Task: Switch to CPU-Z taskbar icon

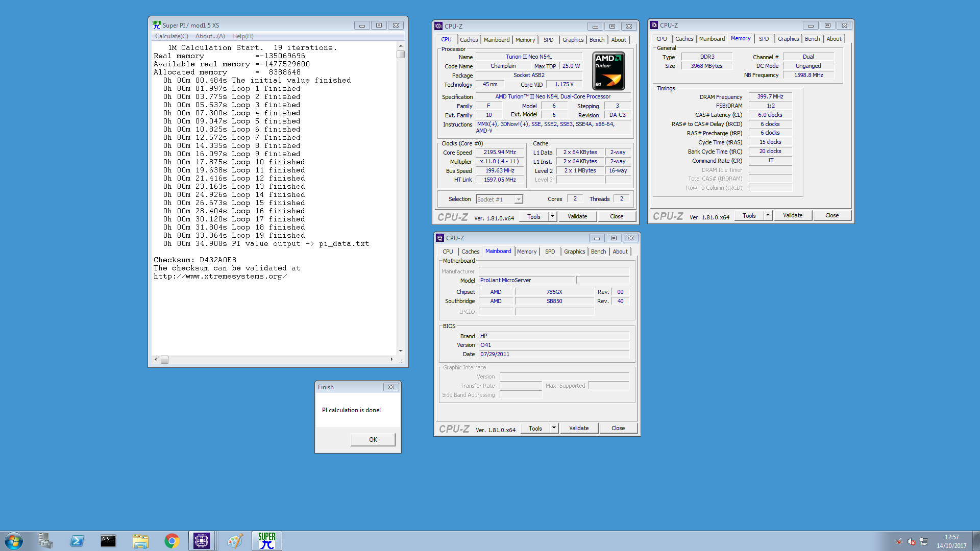Action: [202, 541]
